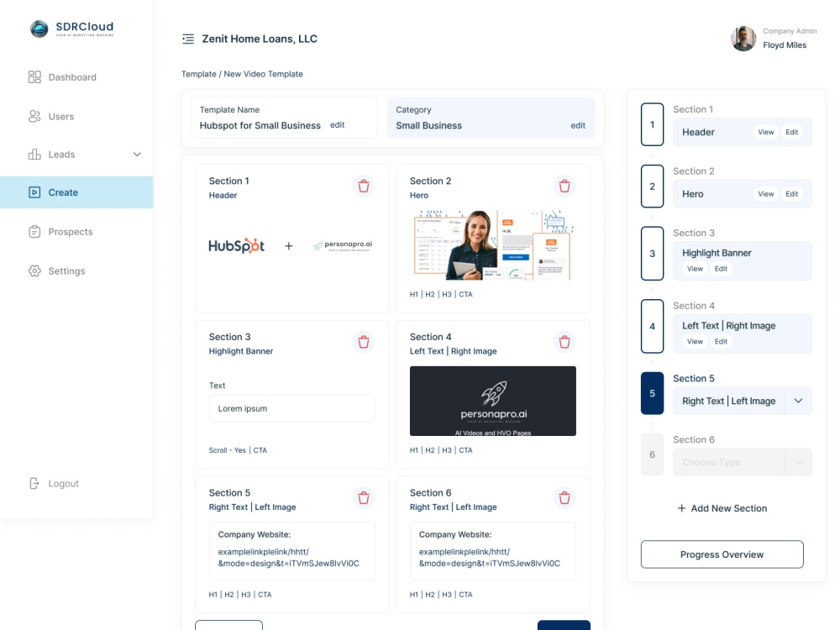Click the HubSpot logo in Section 1
Screen dimensions: 840x630
tap(236, 245)
